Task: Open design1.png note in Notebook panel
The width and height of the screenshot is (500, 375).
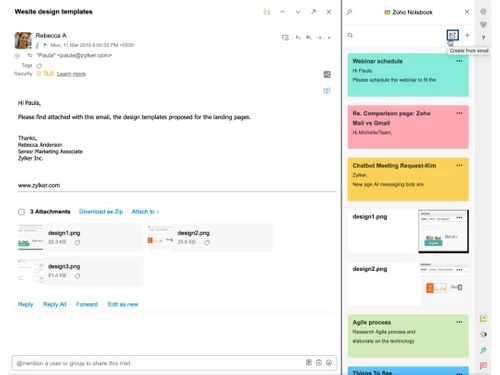Action: pos(408,231)
